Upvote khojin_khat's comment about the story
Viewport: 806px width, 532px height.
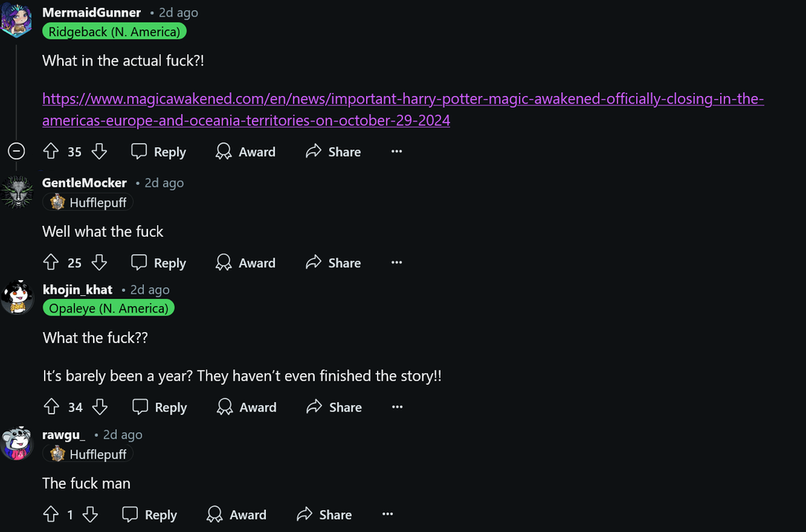pos(51,407)
